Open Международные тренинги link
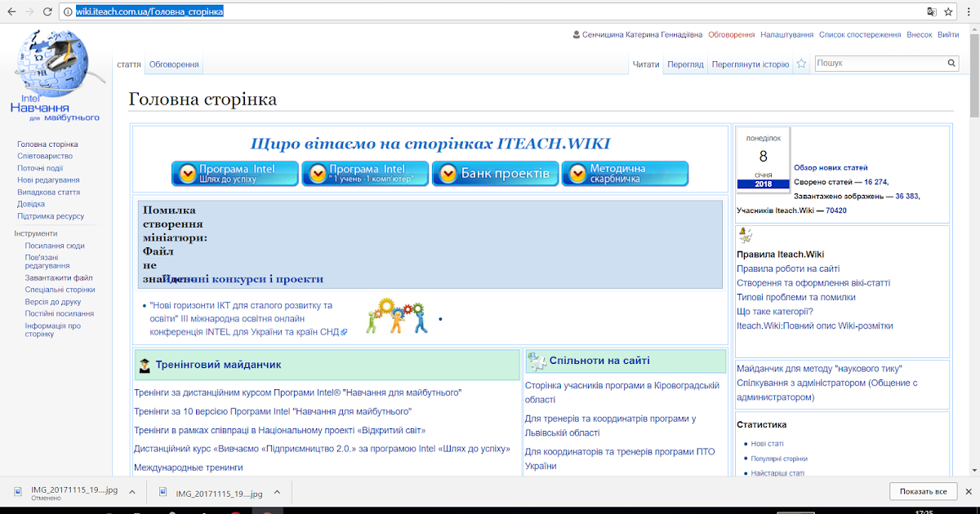980x514 pixels. (x=189, y=467)
